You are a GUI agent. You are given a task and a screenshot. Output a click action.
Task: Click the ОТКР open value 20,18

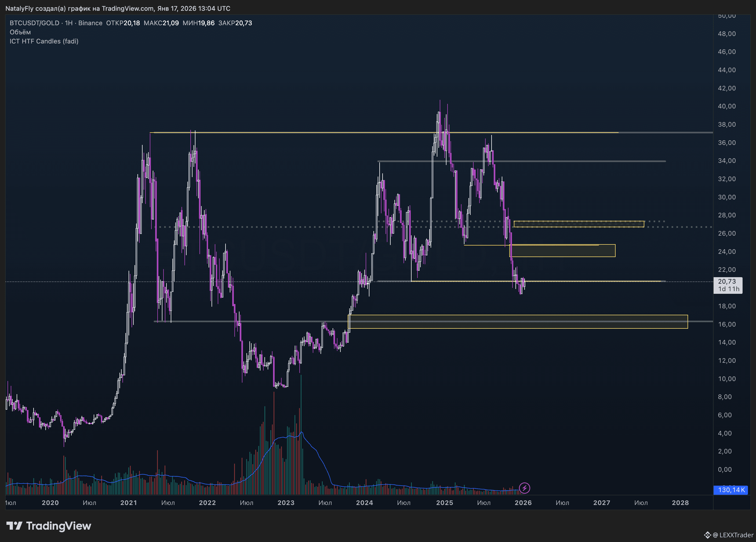[x=132, y=23]
